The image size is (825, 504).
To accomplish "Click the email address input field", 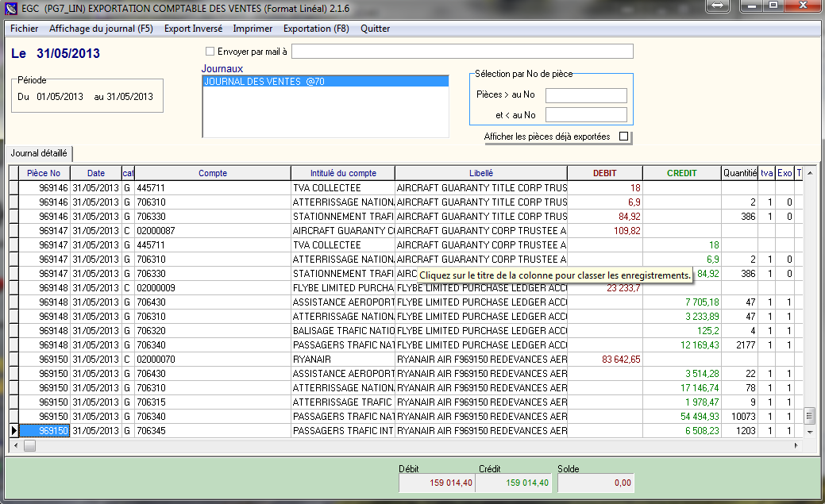I will coord(463,52).
